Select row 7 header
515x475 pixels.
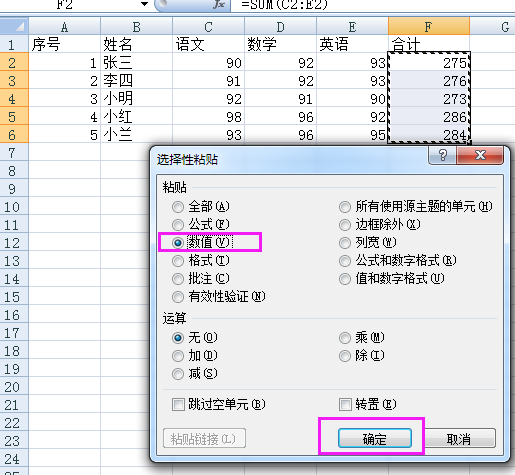(x=14, y=152)
